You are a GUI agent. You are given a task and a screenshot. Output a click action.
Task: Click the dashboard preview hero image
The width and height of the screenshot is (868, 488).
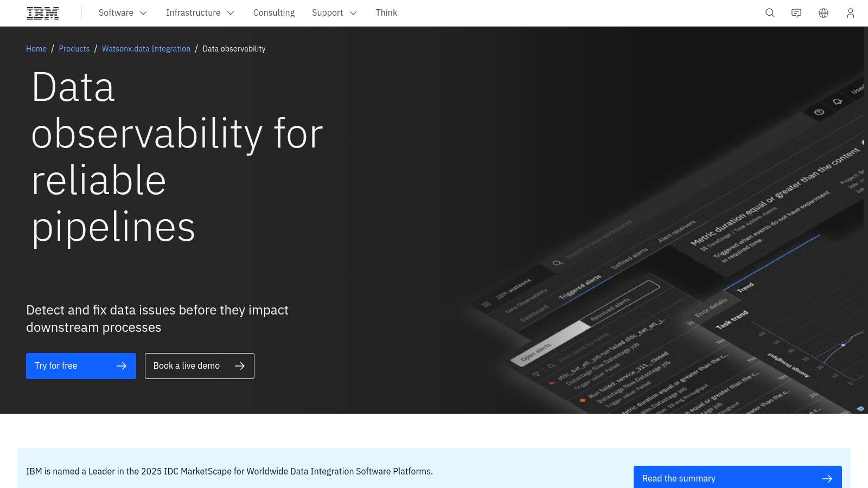667,244
